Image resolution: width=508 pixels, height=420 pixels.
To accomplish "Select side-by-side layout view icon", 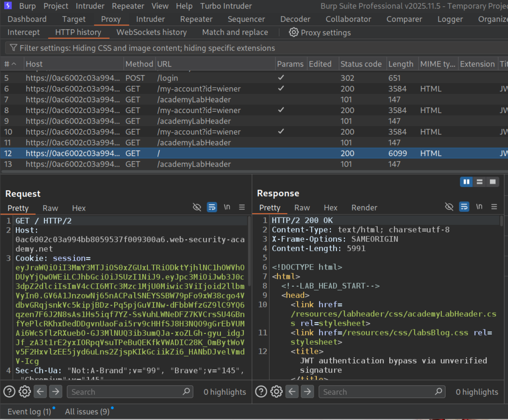I will [466, 182].
